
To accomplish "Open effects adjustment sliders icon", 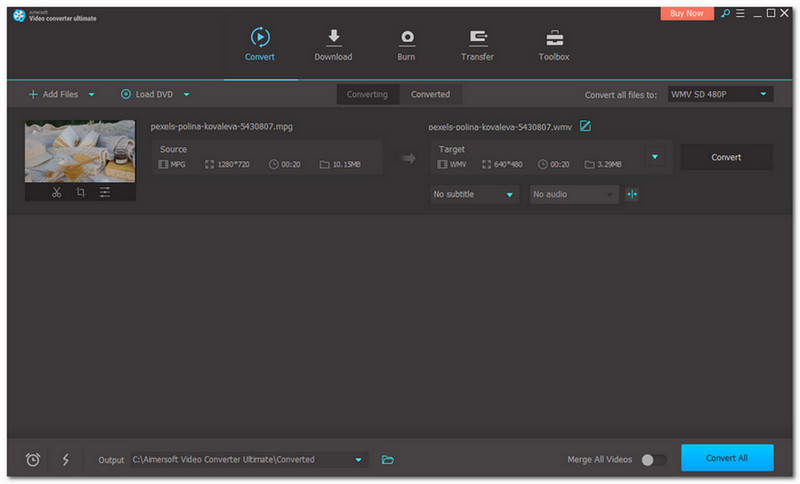I will pos(105,192).
